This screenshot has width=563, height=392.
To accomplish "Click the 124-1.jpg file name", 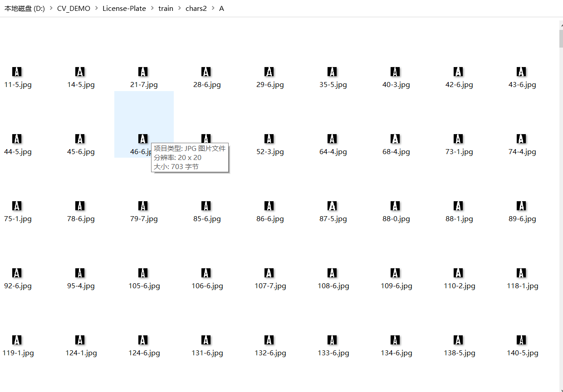I will point(81,353).
